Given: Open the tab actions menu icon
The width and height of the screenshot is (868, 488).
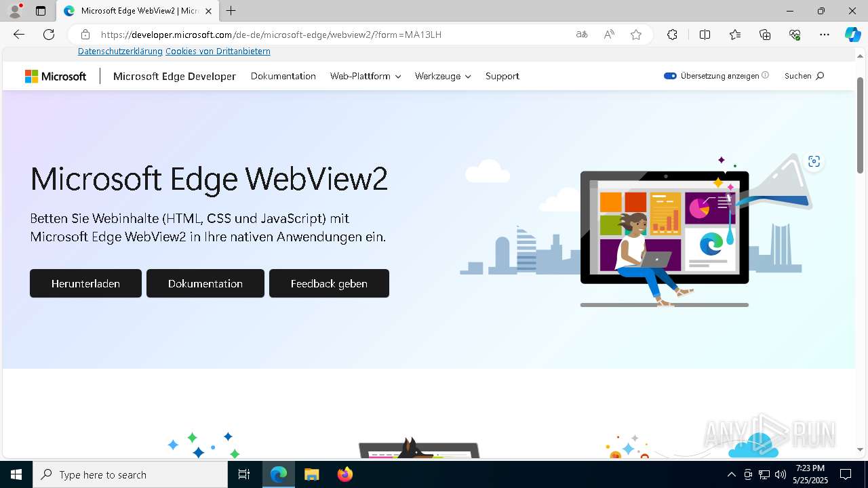Looking at the screenshot, I should pyautogui.click(x=41, y=11).
